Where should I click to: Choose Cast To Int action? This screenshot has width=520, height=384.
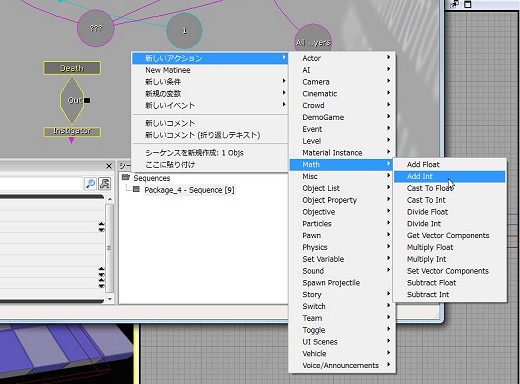tap(450, 200)
